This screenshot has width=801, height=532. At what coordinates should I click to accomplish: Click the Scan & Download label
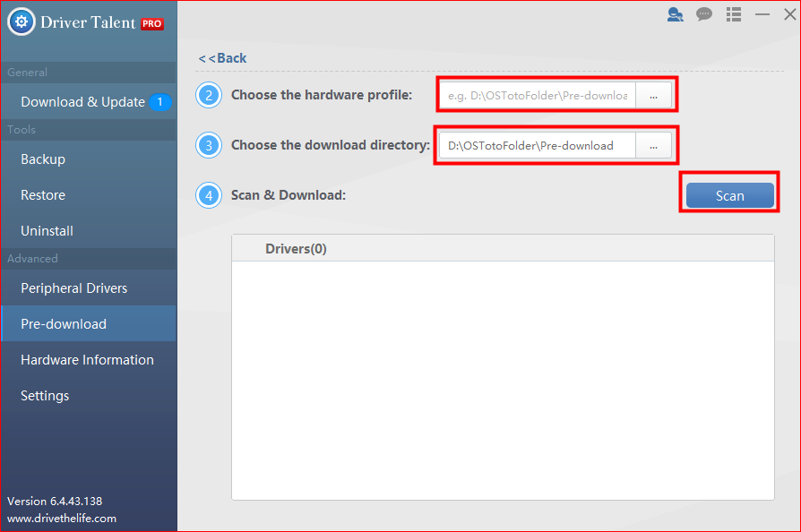pos(289,195)
